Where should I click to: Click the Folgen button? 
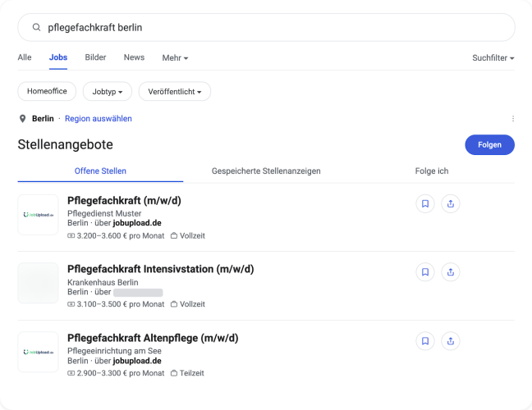489,144
